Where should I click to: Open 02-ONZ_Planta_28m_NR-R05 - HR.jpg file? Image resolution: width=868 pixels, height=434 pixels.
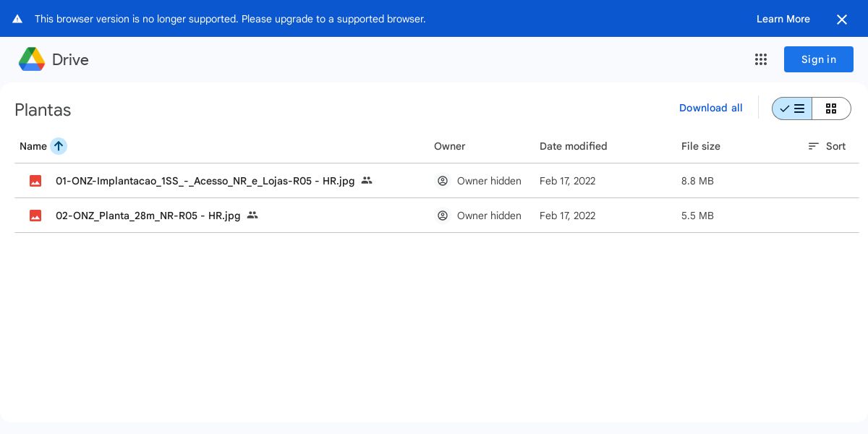coord(148,216)
